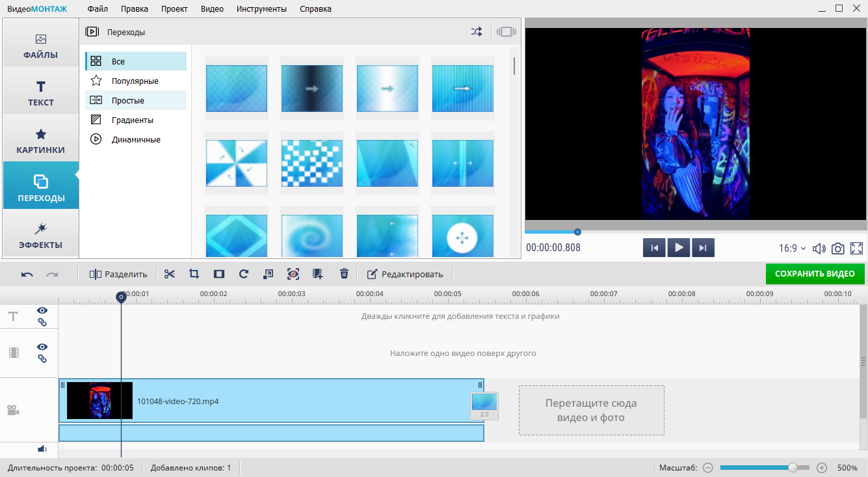Hide the overlay video track
Viewport: 868px width, 477px height.
tap(42, 347)
